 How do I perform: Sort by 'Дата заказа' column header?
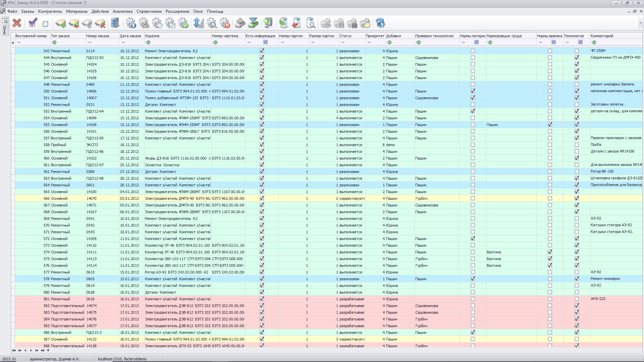click(x=130, y=36)
